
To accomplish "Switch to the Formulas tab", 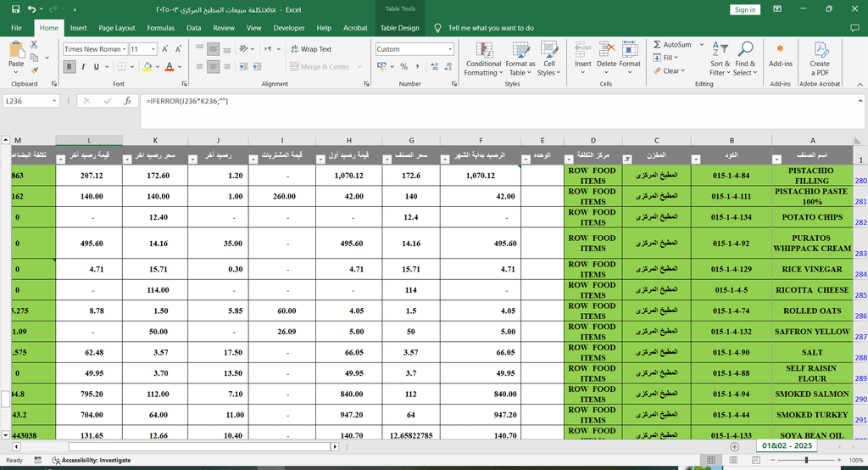I will (160, 28).
